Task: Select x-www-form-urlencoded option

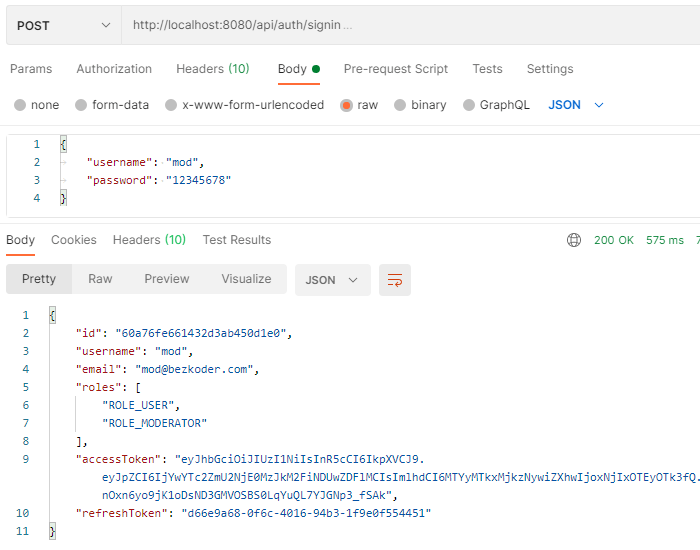Action: pyautogui.click(x=245, y=105)
